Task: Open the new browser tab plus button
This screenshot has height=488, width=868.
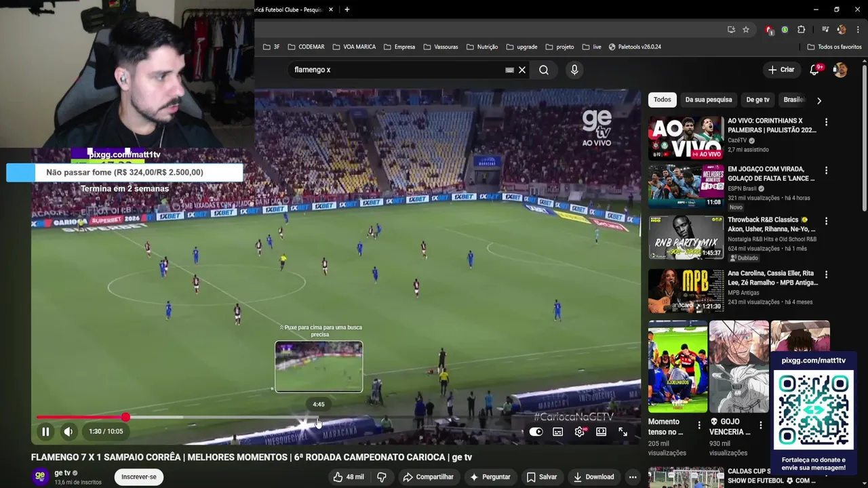Action: (347, 9)
